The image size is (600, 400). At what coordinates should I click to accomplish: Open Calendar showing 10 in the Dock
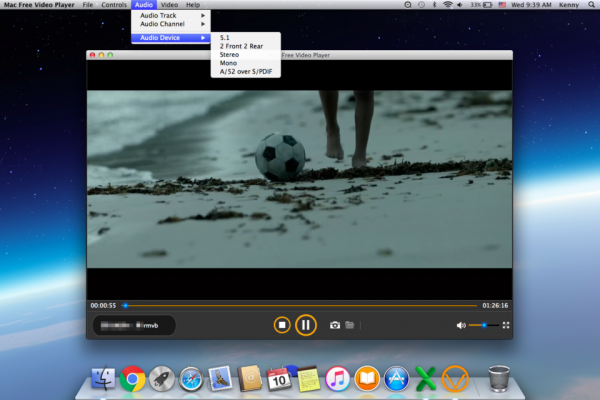click(279, 379)
